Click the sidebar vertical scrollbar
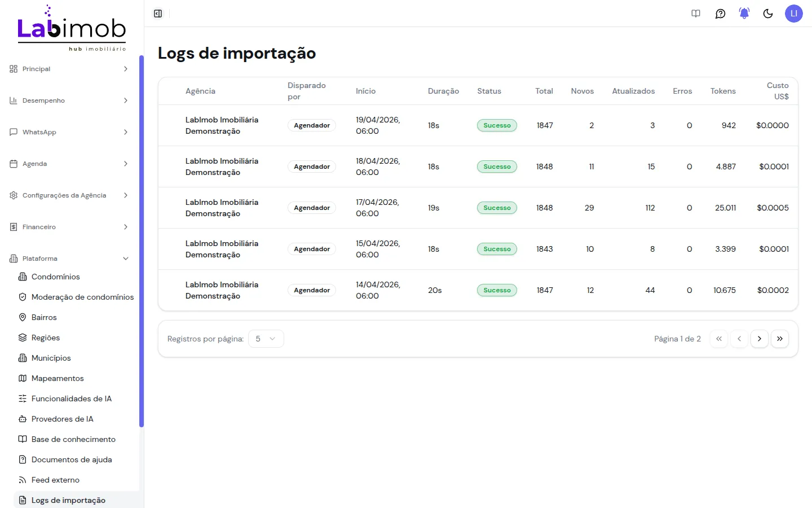This screenshot has height=508, width=812. pyautogui.click(x=142, y=241)
